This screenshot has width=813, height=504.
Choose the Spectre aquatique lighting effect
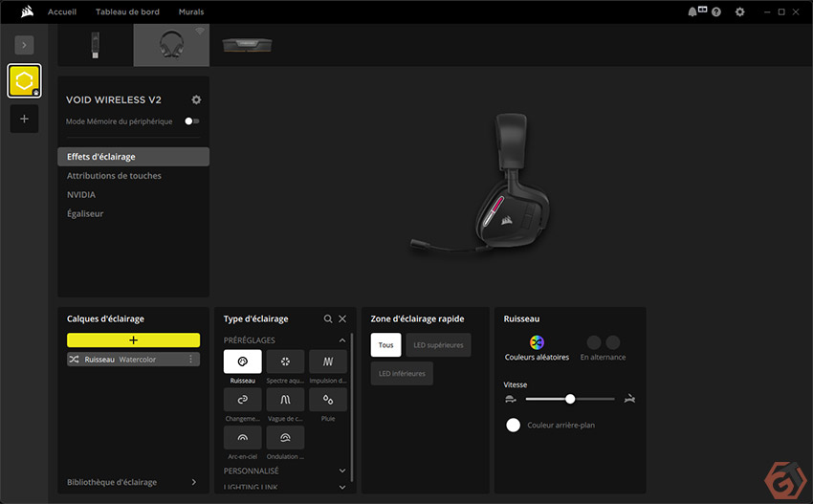tap(285, 362)
